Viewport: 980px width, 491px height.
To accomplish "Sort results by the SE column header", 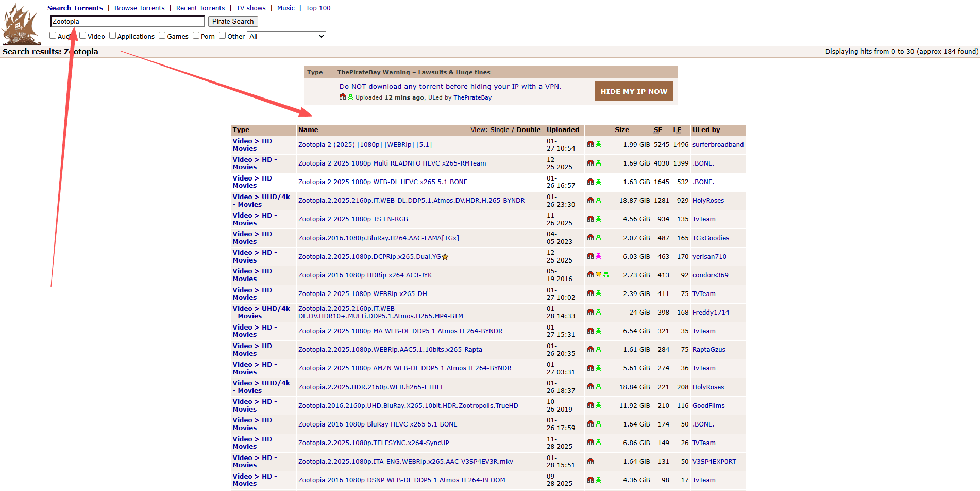I will [x=658, y=130].
